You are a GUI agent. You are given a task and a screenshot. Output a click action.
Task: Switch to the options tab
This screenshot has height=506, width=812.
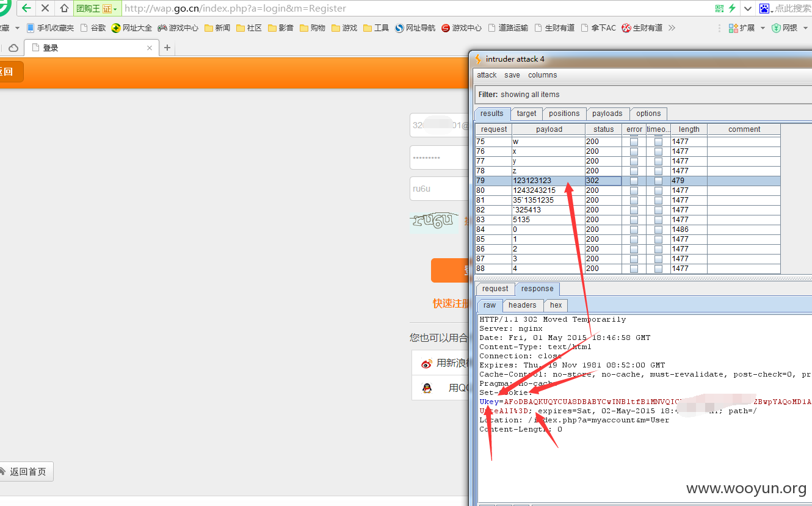tap(648, 114)
